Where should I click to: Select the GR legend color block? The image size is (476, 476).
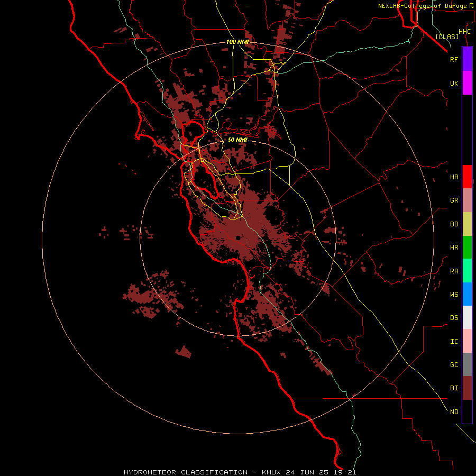click(467, 200)
